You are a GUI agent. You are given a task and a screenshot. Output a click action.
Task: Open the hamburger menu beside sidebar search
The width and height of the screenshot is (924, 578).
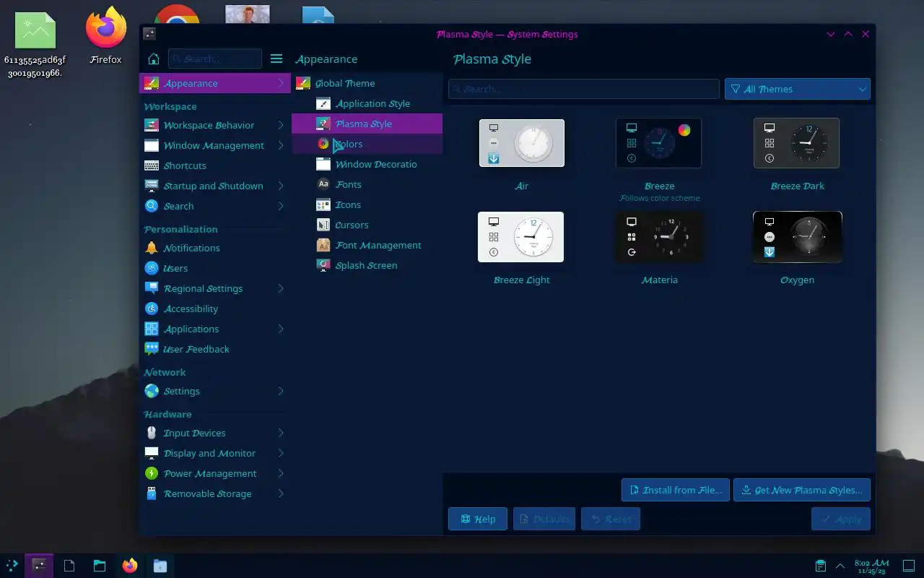276,59
